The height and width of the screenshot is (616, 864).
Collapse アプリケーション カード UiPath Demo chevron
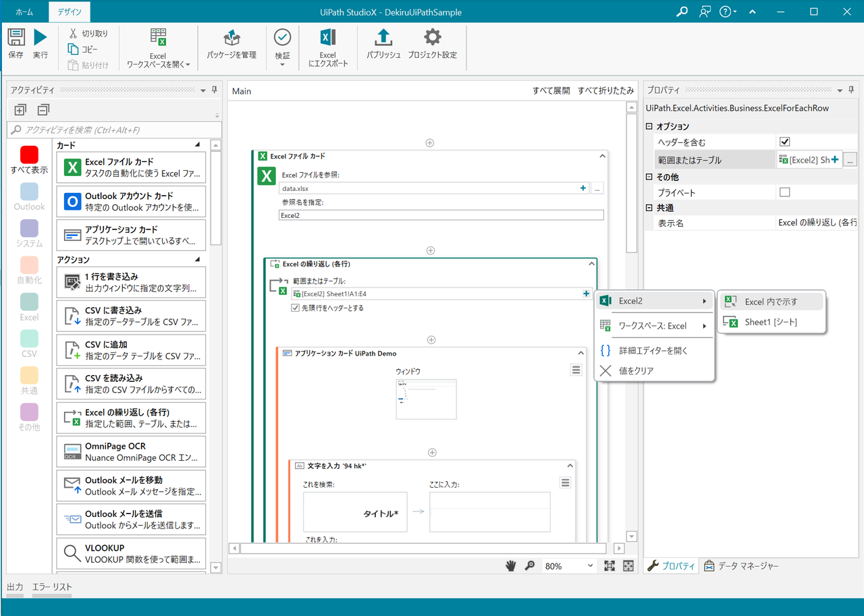[581, 353]
